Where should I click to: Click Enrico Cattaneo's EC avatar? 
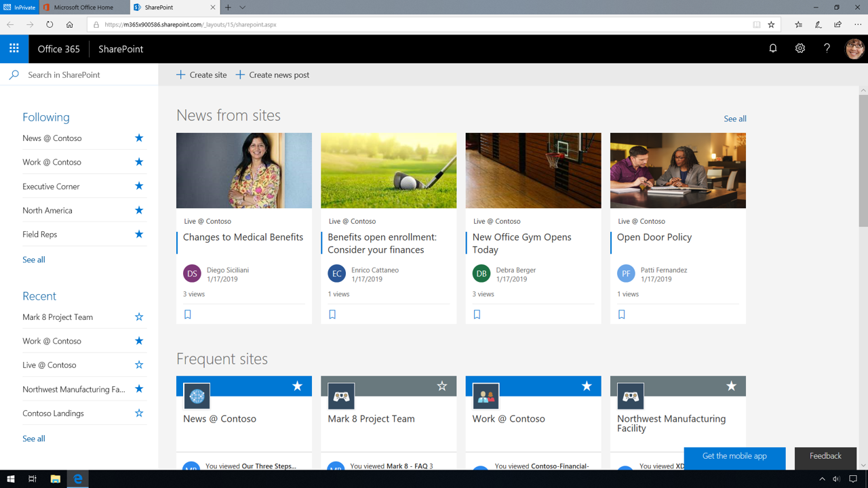click(x=336, y=274)
